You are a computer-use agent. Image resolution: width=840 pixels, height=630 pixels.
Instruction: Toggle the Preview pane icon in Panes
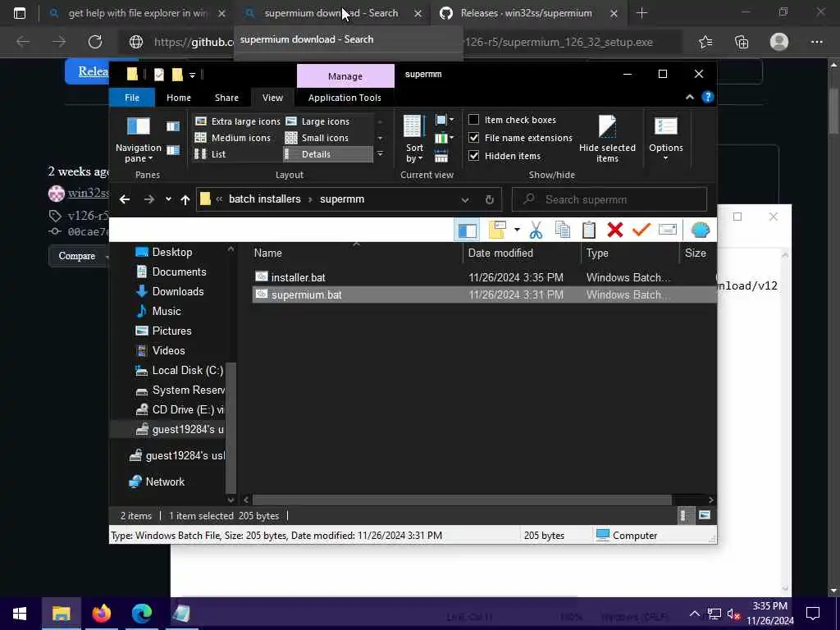click(172, 126)
